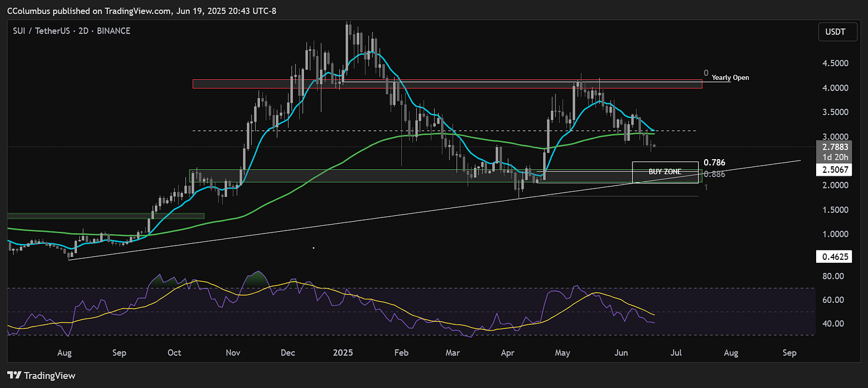Click the 0.4625 price tag
This screenshot has height=388, width=868.
click(835, 257)
